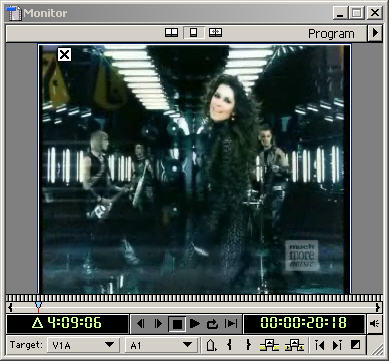
Task: Start playback with the Play button
Action: (x=195, y=324)
